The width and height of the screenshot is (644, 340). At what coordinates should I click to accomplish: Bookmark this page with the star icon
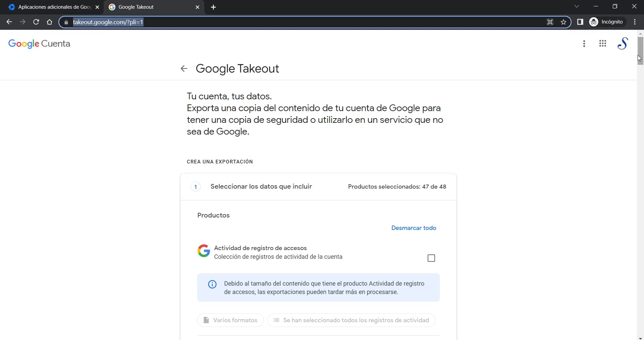(564, 22)
